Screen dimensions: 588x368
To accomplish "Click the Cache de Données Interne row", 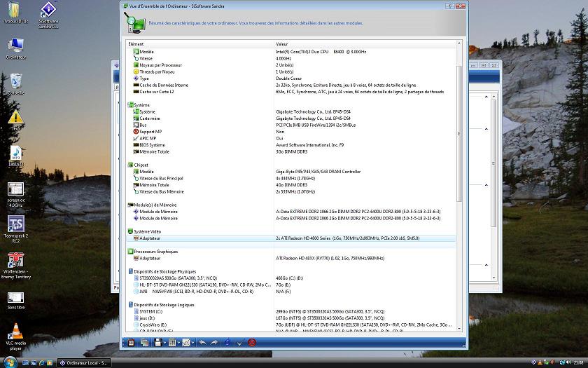I will (x=291, y=86).
